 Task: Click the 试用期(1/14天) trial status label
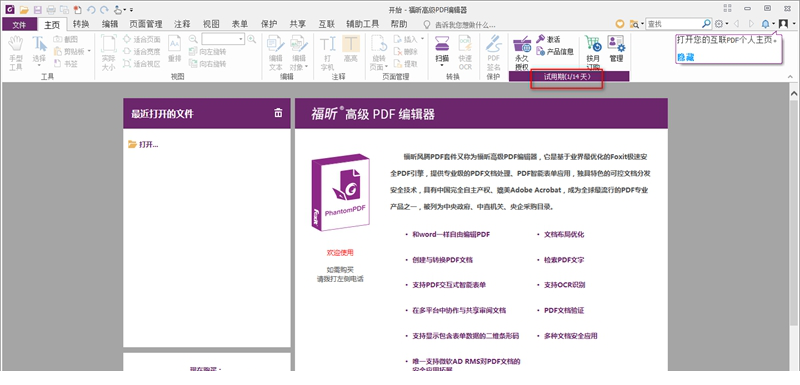coord(567,76)
